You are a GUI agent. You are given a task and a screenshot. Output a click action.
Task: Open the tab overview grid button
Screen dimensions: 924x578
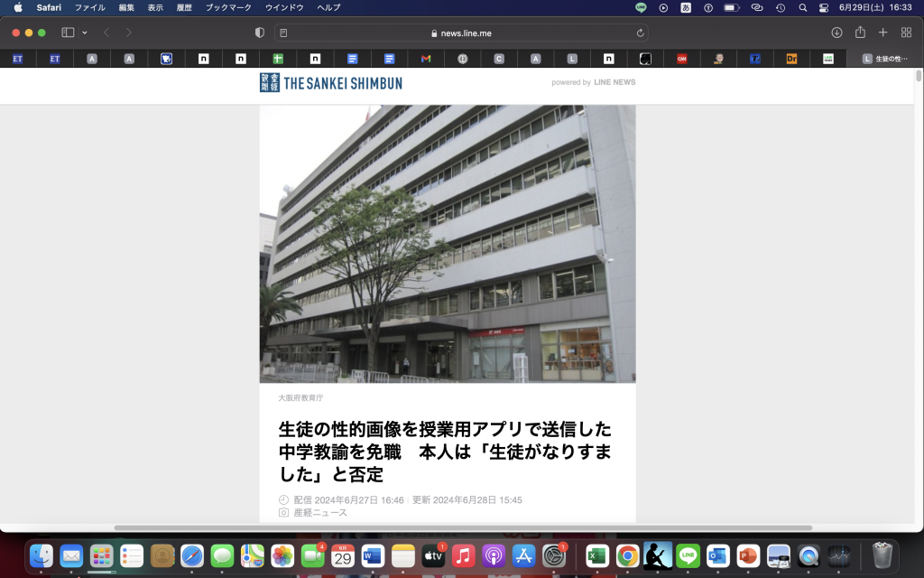(x=906, y=31)
